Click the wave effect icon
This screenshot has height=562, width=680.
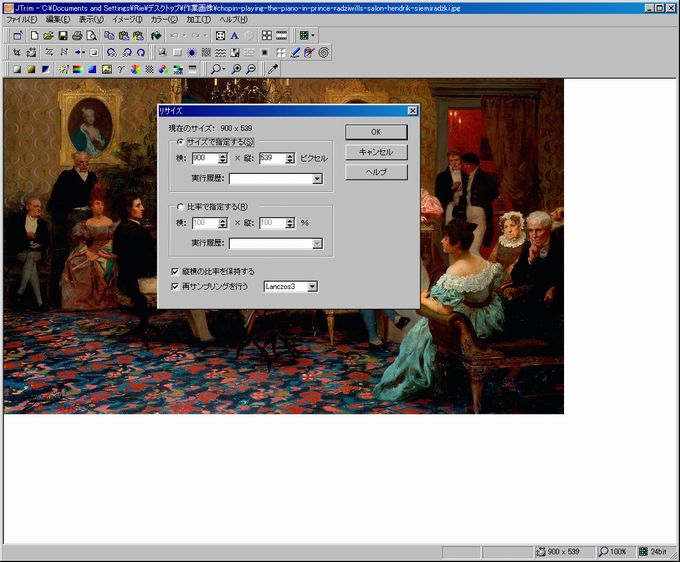(x=220, y=52)
